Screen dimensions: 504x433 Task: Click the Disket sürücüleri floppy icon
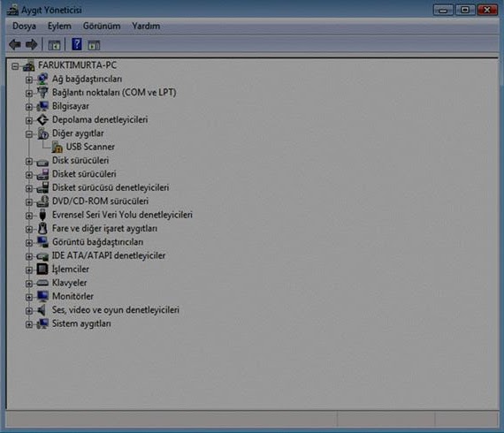point(42,174)
